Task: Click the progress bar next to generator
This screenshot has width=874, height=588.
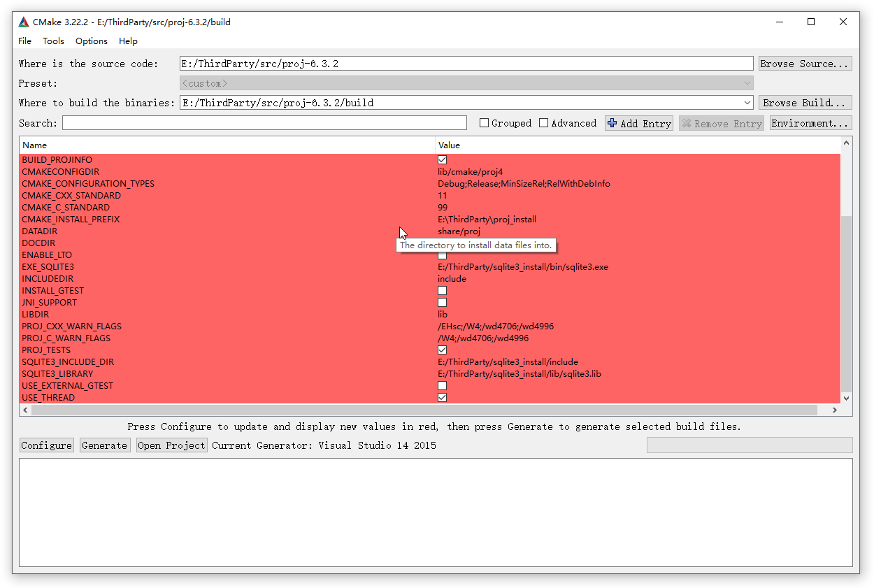Action: 750,445
